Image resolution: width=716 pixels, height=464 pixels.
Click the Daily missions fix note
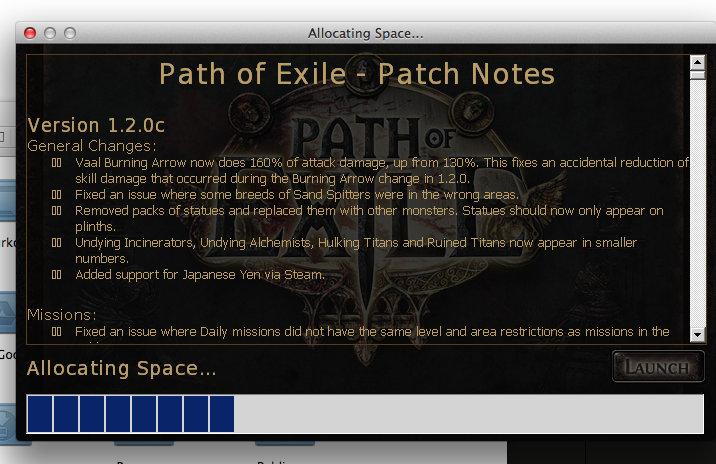coord(372,332)
